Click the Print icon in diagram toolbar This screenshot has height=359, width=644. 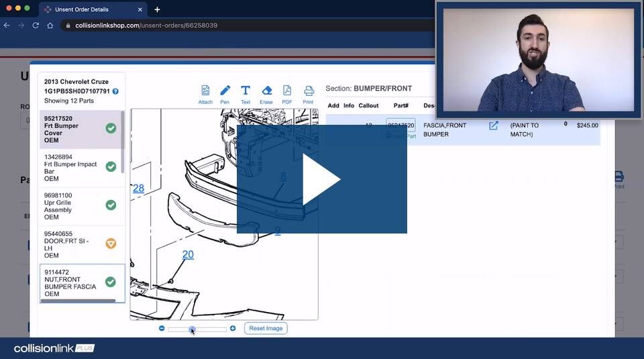[309, 91]
